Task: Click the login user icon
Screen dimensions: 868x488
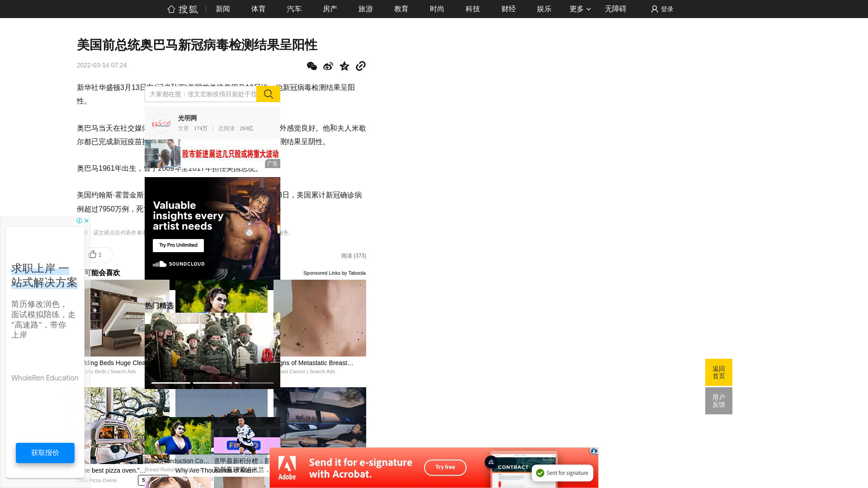Action: (654, 9)
